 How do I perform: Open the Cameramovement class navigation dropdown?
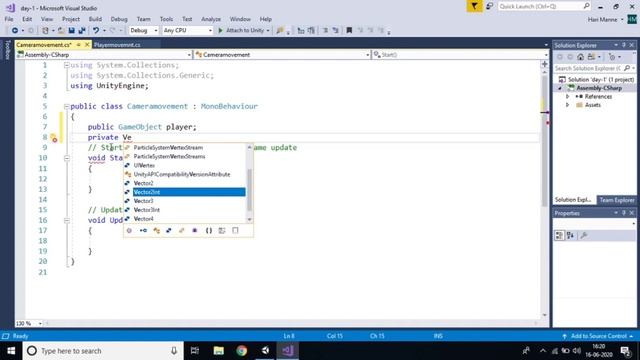click(x=282, y=55)
